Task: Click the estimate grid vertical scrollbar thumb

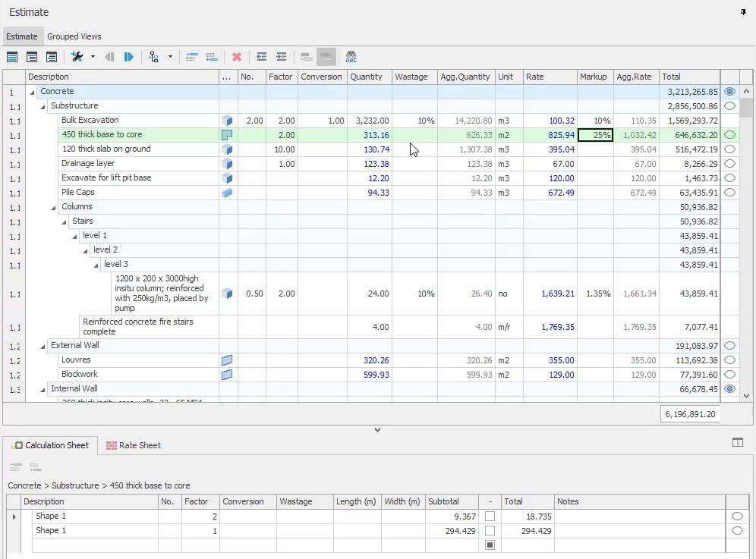Action: click(746, 107)
